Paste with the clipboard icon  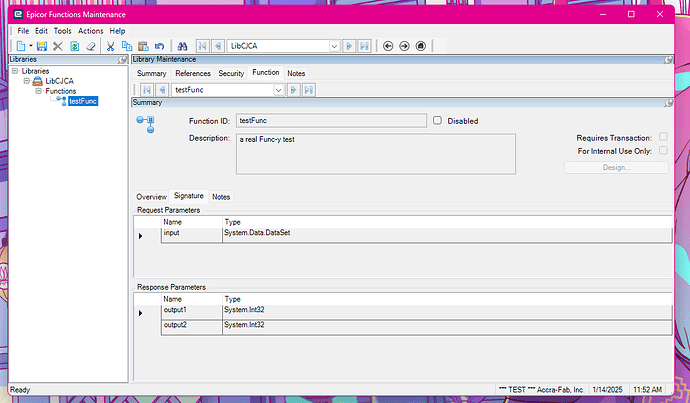(x=143, y=46)
